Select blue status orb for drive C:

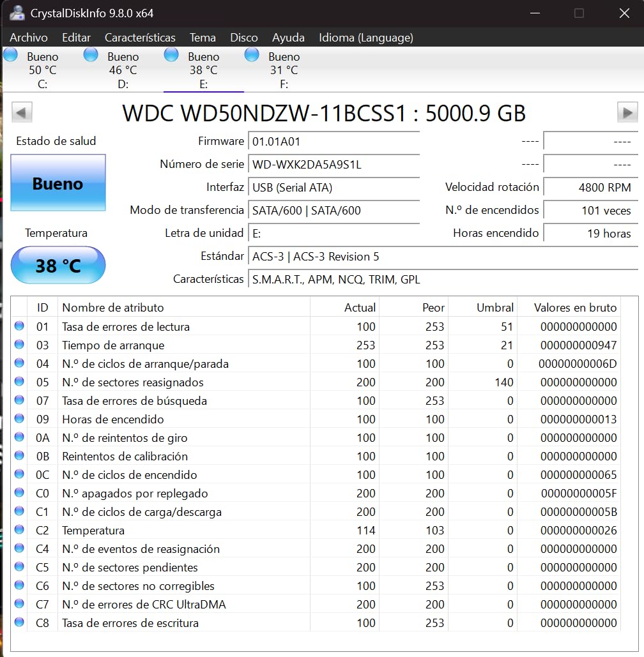[x=10, y=55]
